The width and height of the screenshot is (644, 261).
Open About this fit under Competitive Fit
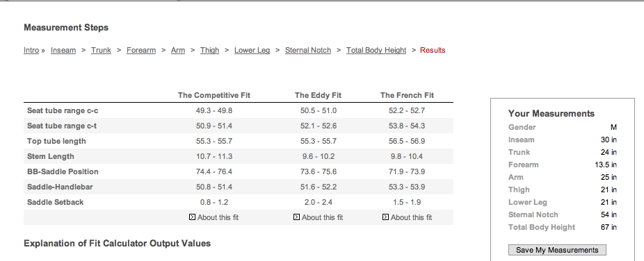[218, 217]
